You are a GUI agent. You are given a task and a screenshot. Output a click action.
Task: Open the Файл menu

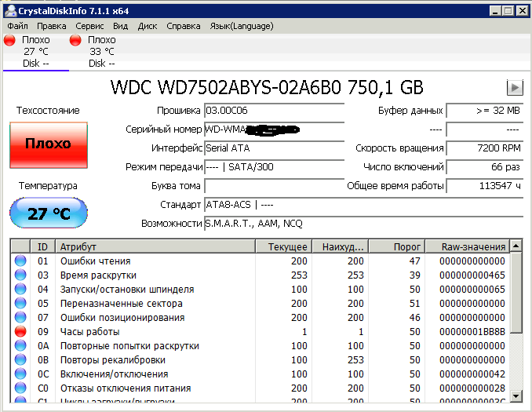(17, 26)
